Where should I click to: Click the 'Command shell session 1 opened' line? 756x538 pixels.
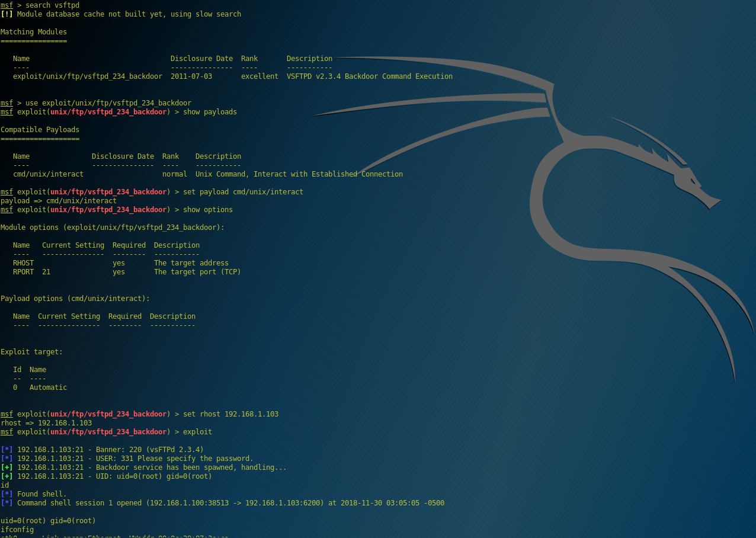pyautogui.click(x=222, y=503)
